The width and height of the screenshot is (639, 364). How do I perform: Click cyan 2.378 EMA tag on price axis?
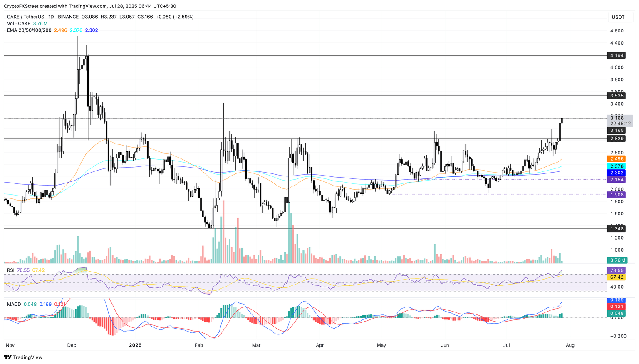point(617,166)
